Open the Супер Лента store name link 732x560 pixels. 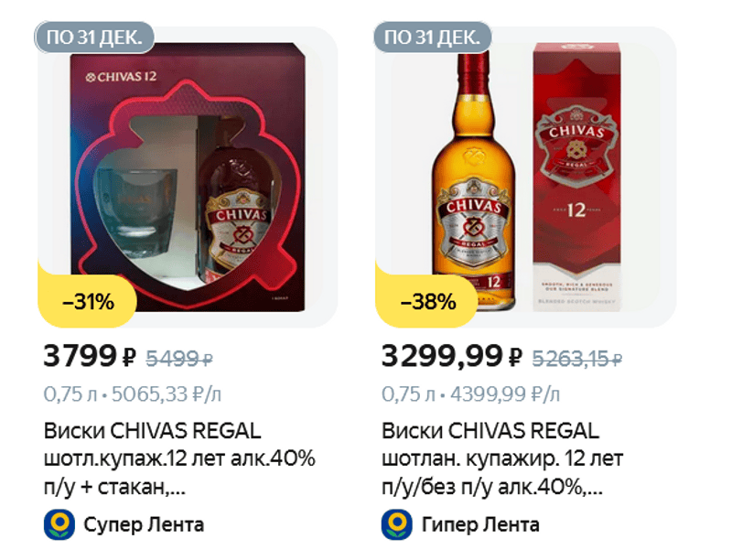tap(144, 524)
